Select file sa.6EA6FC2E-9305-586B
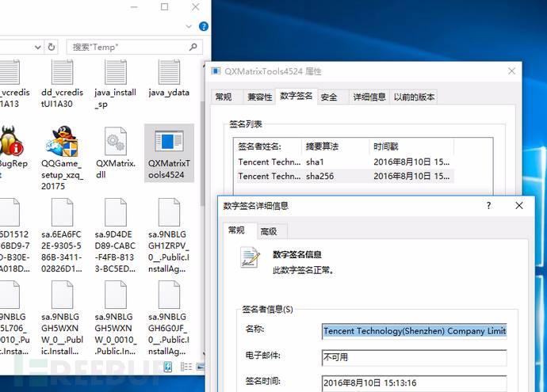 click(62, 235)
